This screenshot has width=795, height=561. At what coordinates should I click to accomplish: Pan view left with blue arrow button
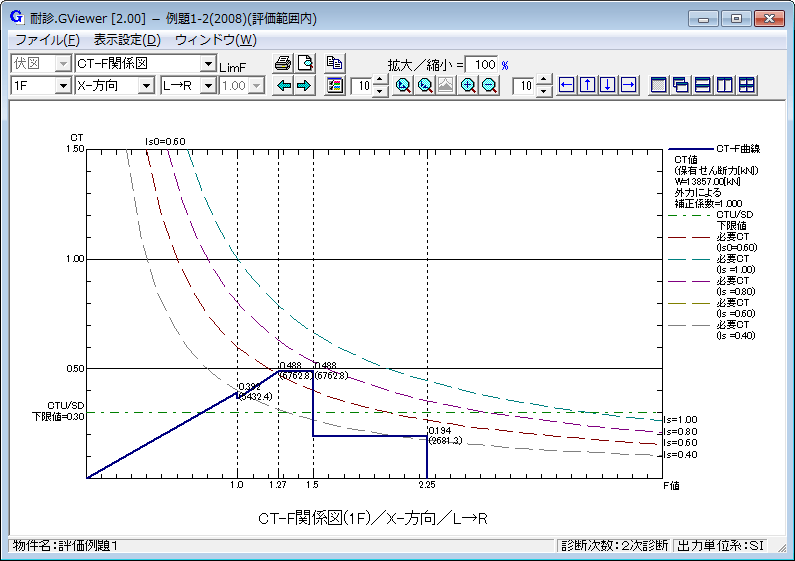[566, 85]
